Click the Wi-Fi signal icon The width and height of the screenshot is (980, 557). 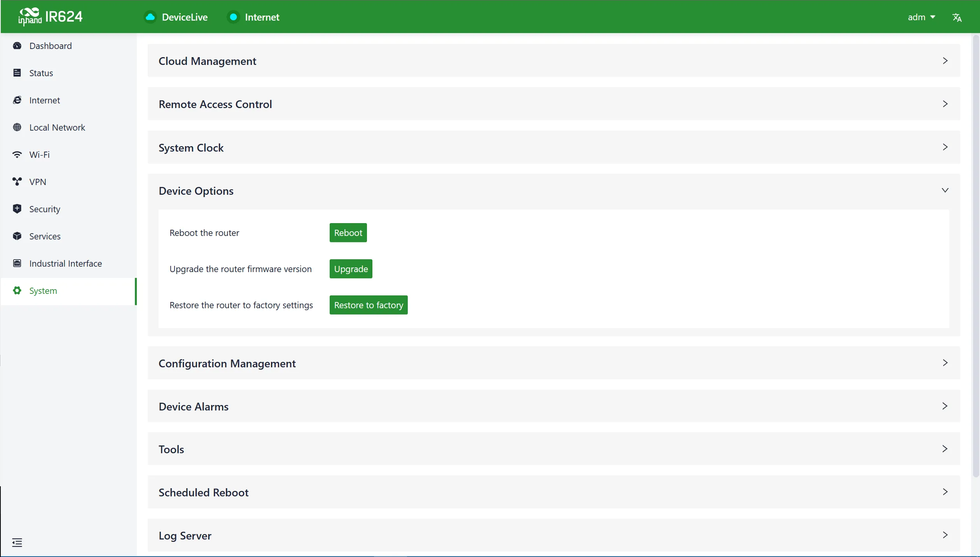17,155
